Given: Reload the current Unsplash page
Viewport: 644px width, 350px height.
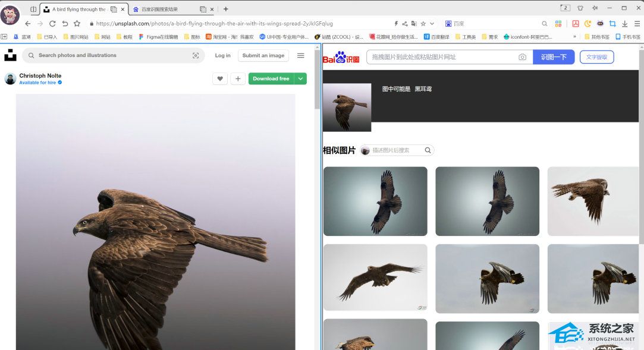Looking at the screenshot, I should click(52, 24).
